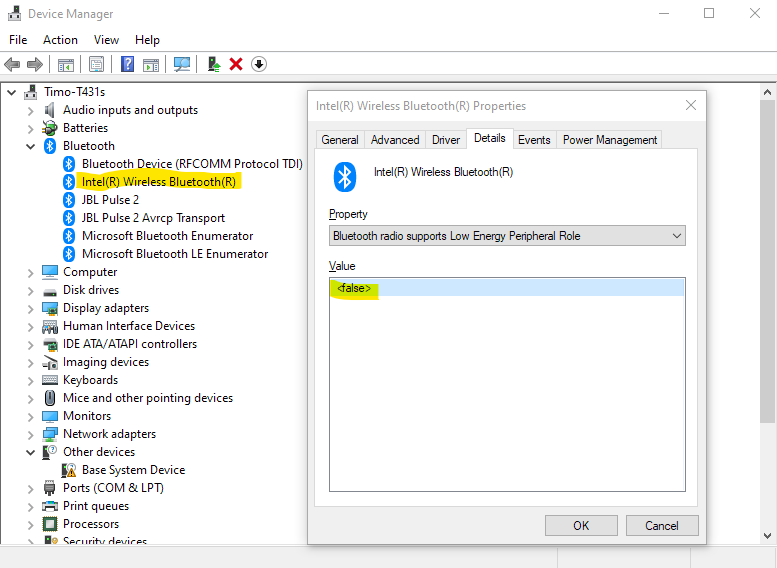Click the action pane toolbar icon

click(x=151, y=64)
